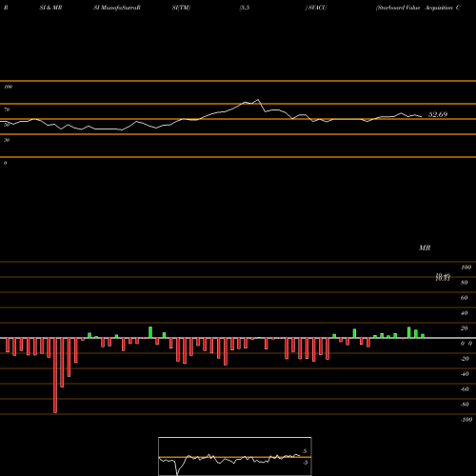Click the sharp dip in the mini chart line
The image size is (476, 476).
[x=177, y=474]
